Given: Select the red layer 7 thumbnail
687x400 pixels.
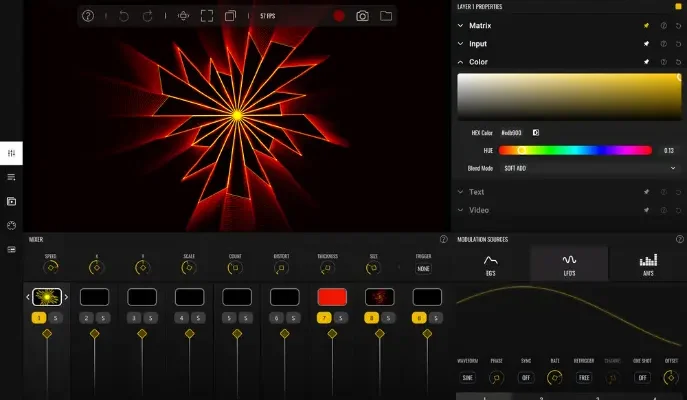Looking at the screenshot, I should [x=332, y=297].
